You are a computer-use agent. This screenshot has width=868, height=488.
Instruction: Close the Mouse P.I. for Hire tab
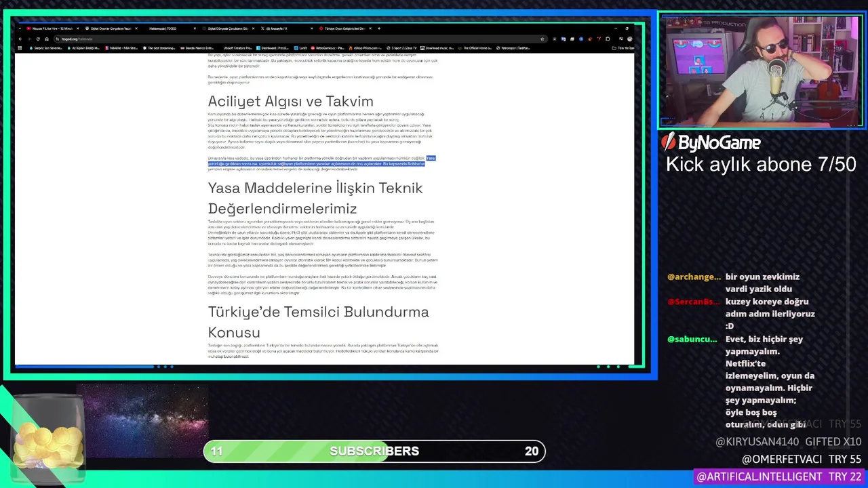pos(78,28)
